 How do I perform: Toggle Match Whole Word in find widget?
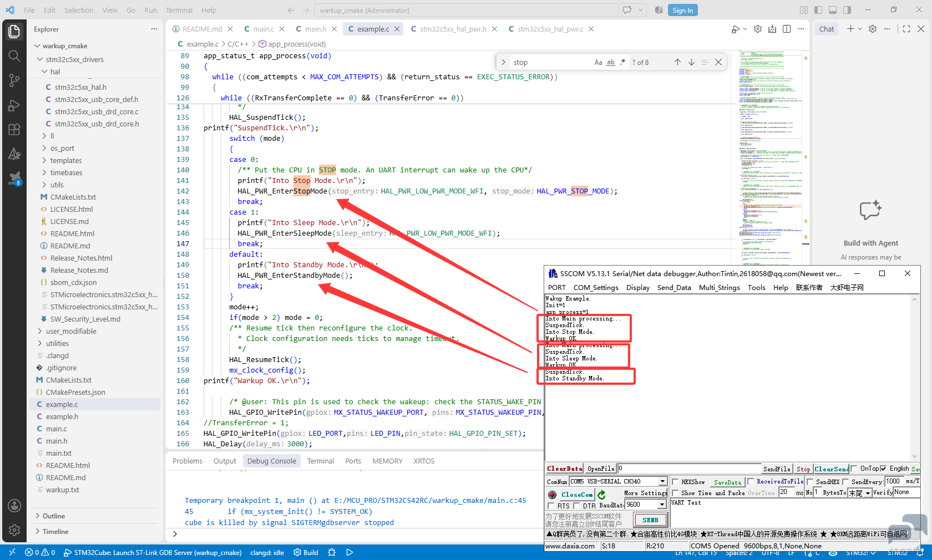(x=611, y=62)
